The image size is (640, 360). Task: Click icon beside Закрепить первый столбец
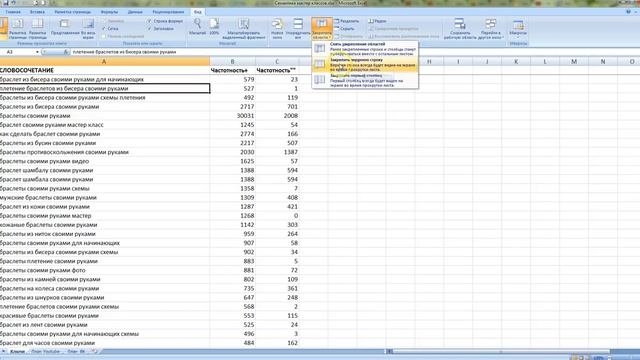point(320,80)
